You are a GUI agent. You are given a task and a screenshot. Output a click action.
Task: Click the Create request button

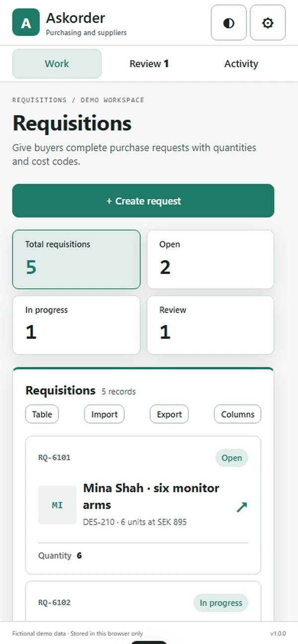pos(143,201)
